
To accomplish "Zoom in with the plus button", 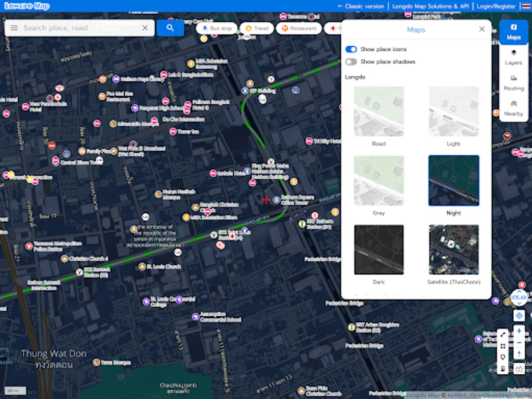I will (519, 331).
